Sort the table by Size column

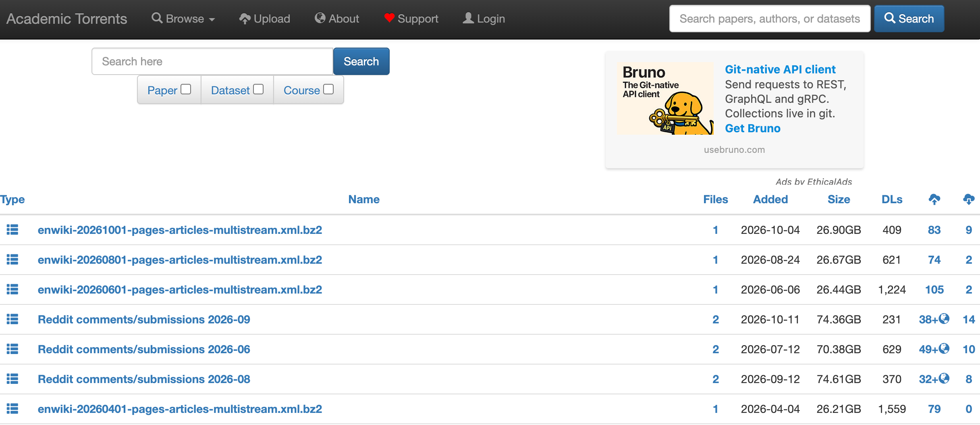tap(839, 199)
